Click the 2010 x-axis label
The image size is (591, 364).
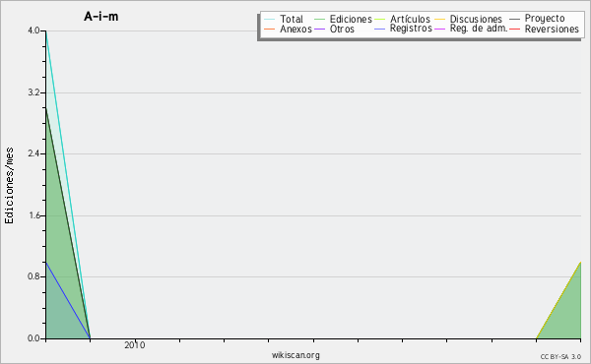(x=135, y=345)
